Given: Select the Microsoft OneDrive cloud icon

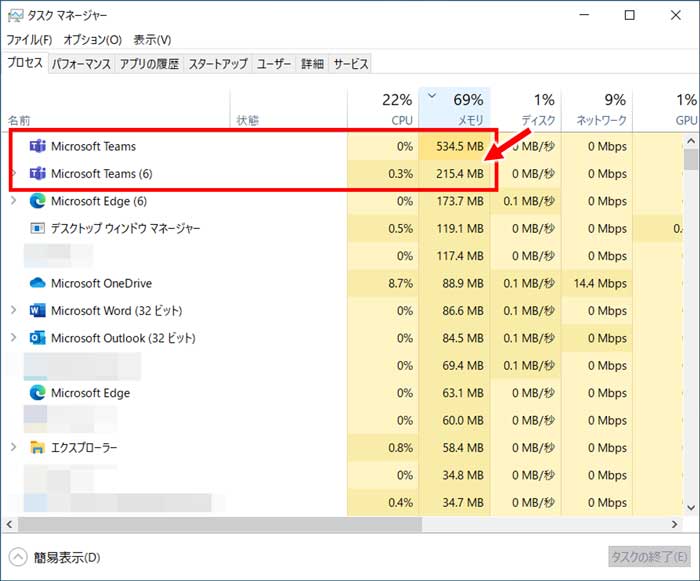Looking at the screenshot, I should 38,284.
